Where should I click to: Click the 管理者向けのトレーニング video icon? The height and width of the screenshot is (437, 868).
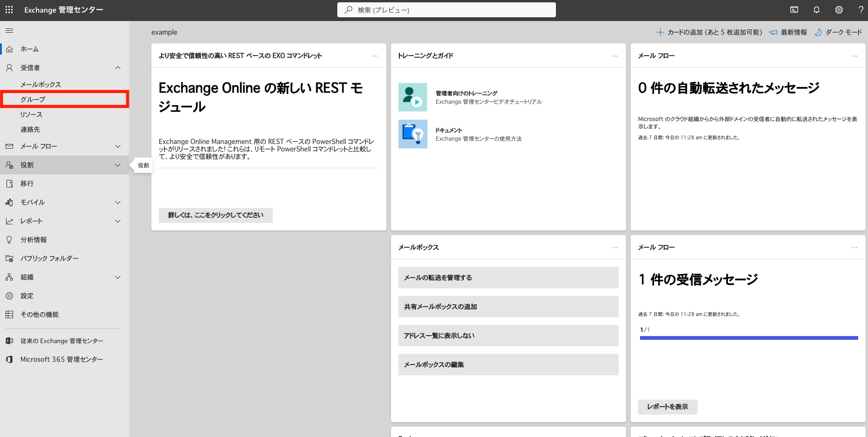coord(413,97)
